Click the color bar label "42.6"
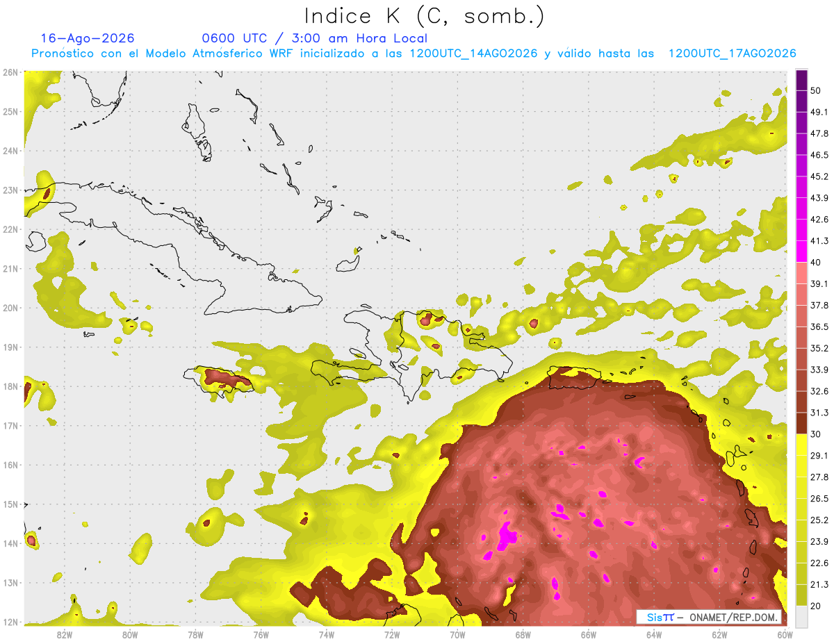This screenshot has width=834, height=644. [819, 220]
